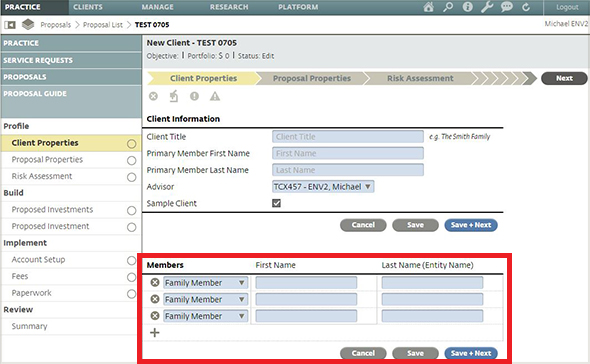Open Summary in the Review group

pyautogui.click(x=29, y=326)
